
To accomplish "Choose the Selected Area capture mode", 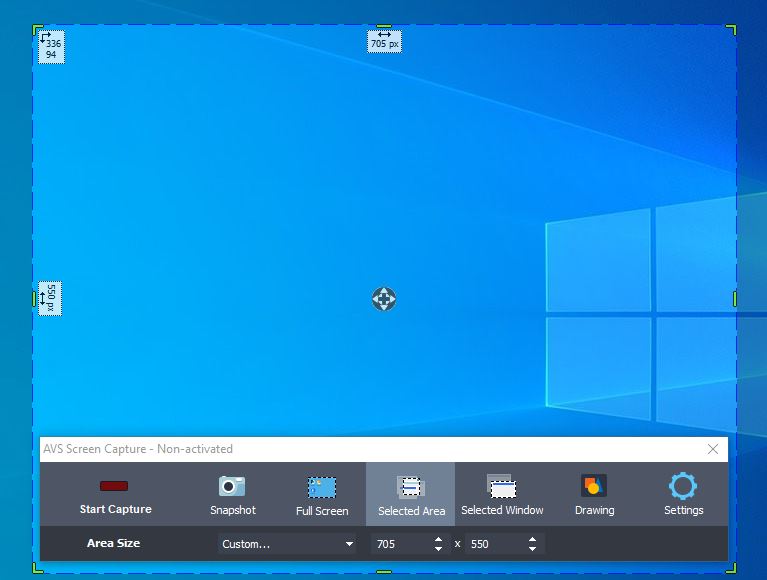I will pos(410,494).
